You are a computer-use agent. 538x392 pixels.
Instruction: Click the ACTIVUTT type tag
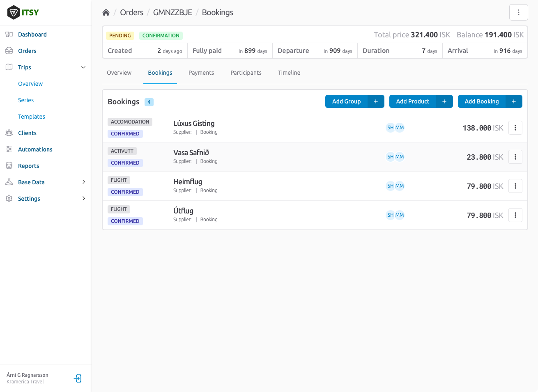pos(122,151)
